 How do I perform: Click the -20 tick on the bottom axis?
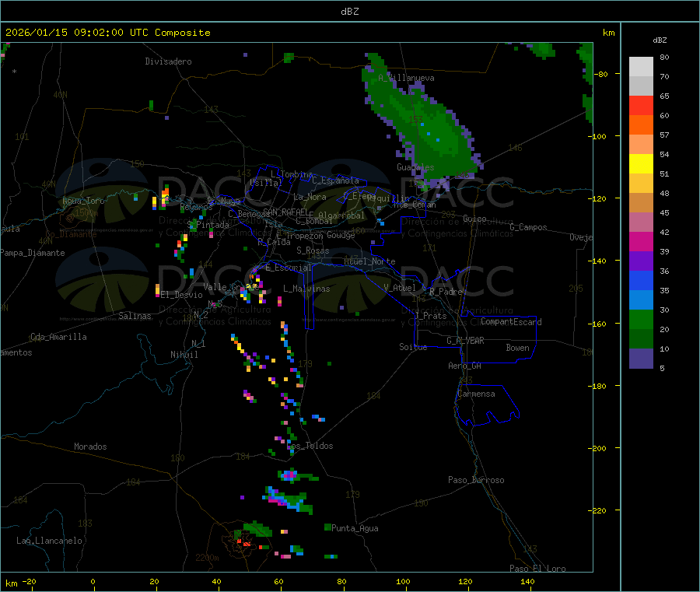click(30, 581)
